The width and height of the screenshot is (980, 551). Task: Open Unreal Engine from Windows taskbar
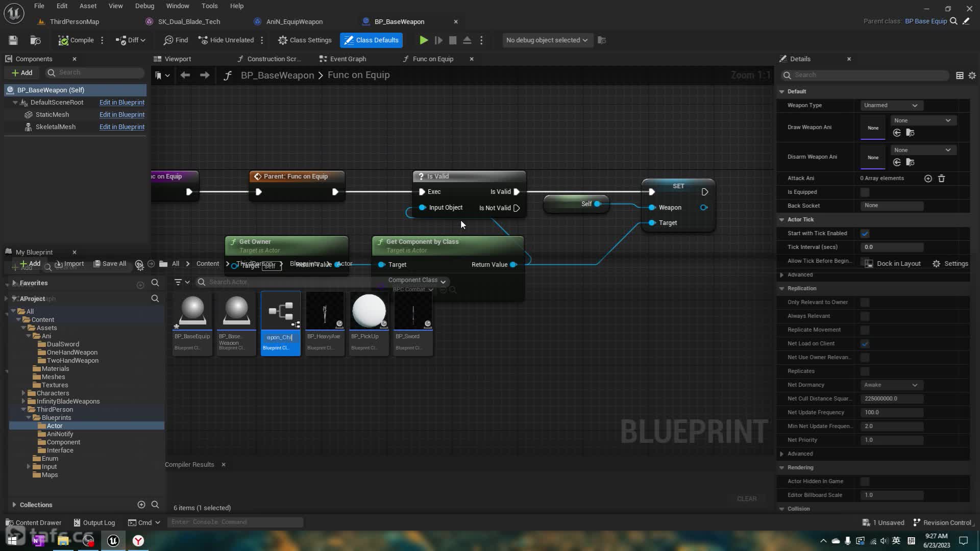click(x=113, y=541)
